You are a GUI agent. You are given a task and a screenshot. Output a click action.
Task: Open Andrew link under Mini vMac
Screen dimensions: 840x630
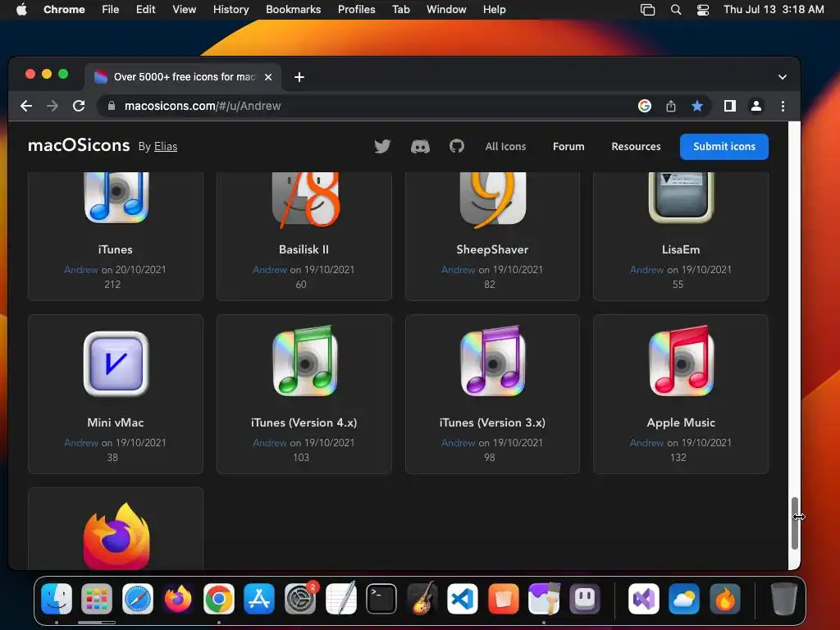click(81, 442)
